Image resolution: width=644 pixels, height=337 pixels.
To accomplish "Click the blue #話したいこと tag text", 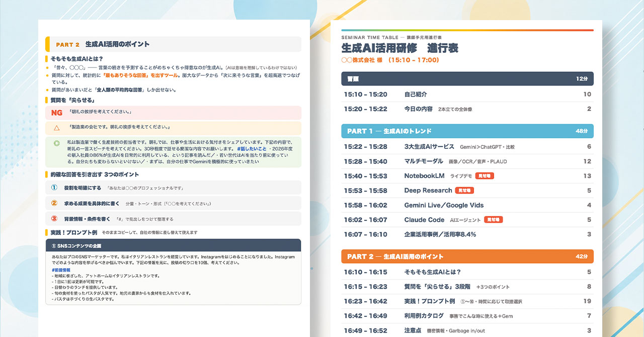I will (252, 149).
